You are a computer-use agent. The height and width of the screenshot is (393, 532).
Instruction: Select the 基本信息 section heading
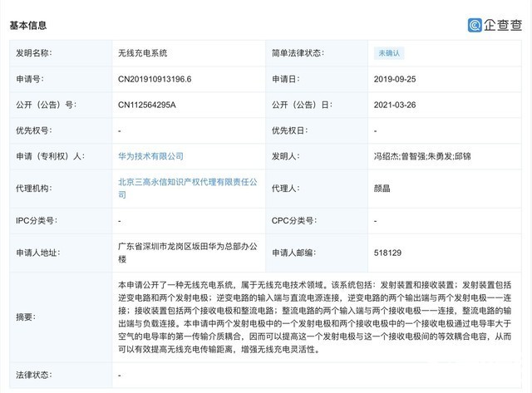click(30, 25)
